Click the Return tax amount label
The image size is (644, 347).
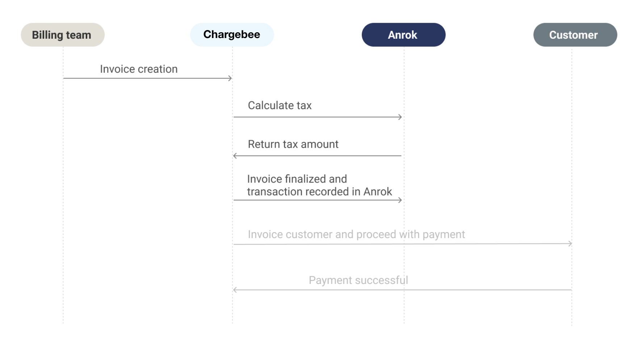coord(293,144)
